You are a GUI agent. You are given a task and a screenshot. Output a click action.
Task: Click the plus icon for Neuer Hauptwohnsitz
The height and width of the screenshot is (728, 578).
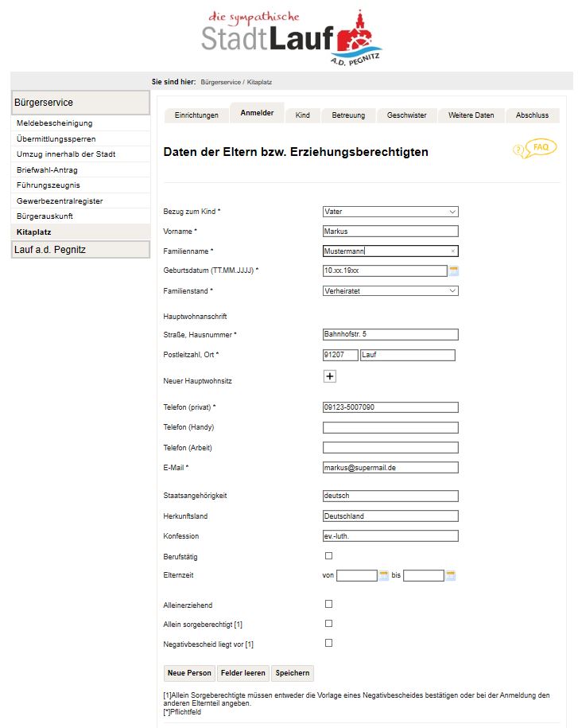click(x=330, y=376)
